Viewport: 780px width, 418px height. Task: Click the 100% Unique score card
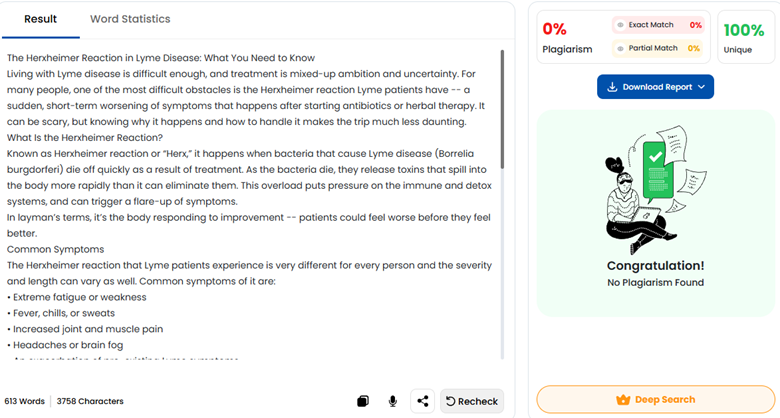pyautogui.click(x=743, y=37)
